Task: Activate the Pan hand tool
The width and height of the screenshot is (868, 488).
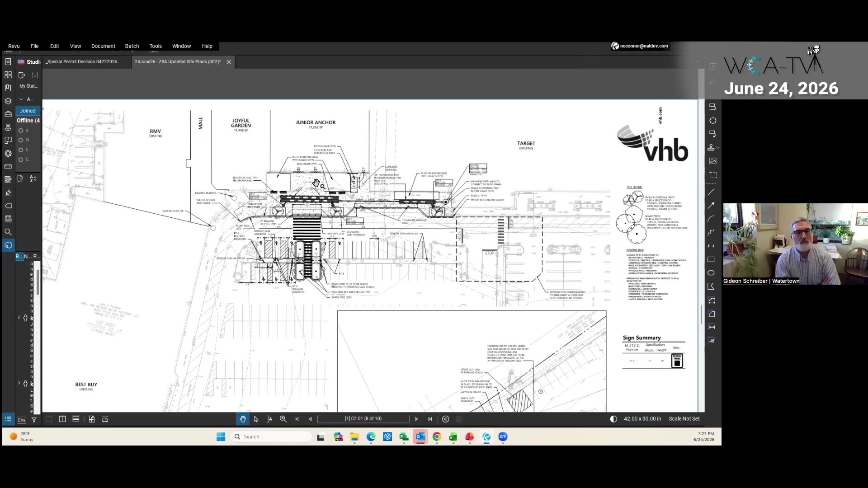Action: [x=243, y=419]
